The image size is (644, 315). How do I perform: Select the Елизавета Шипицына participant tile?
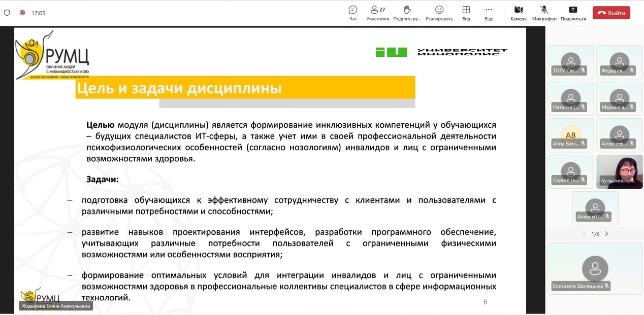tap(595, 268)
